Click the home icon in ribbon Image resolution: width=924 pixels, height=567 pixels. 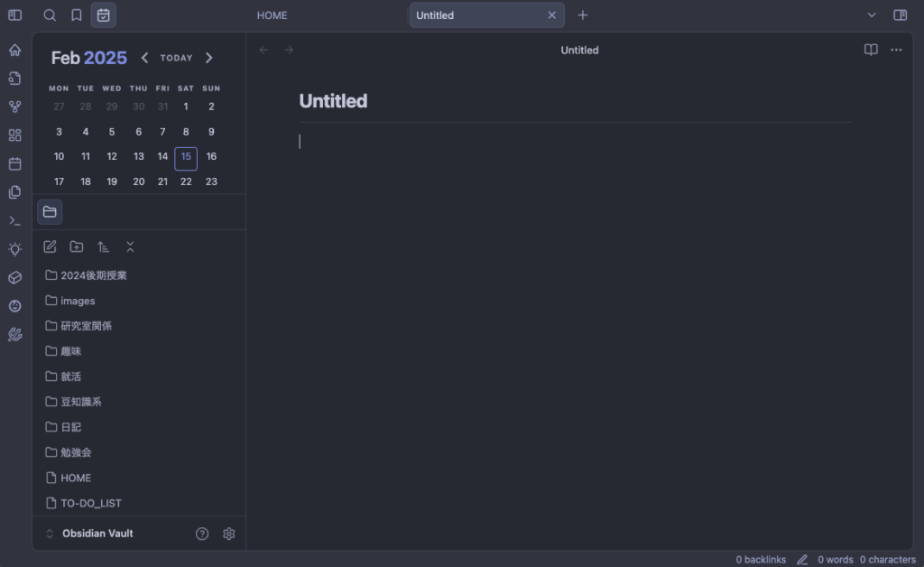point(15,50)
